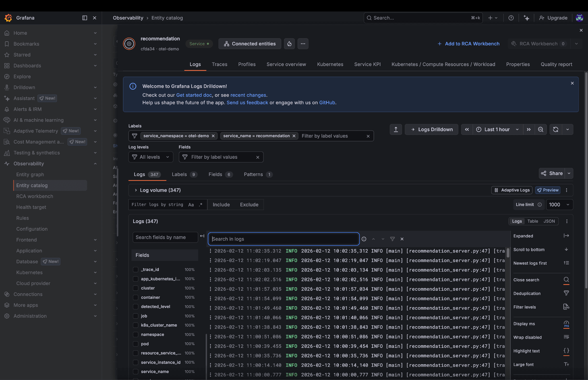The height and width of the screenshot is (380, 588).
Task: Toggle Wrap disabled option
Action: 541,337
